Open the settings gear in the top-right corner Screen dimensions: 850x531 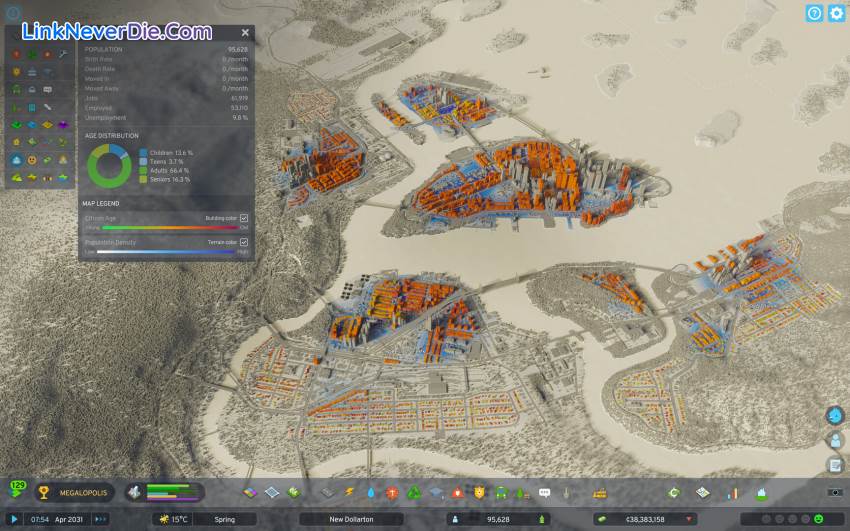pyautogui.click(x=836, y=13)
